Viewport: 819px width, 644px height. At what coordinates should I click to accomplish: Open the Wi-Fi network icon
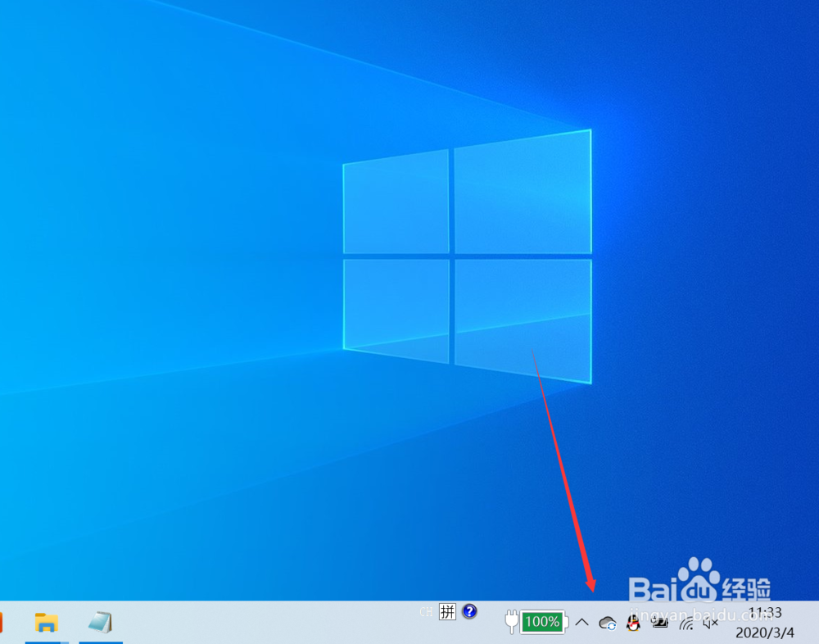coord(686,623)
